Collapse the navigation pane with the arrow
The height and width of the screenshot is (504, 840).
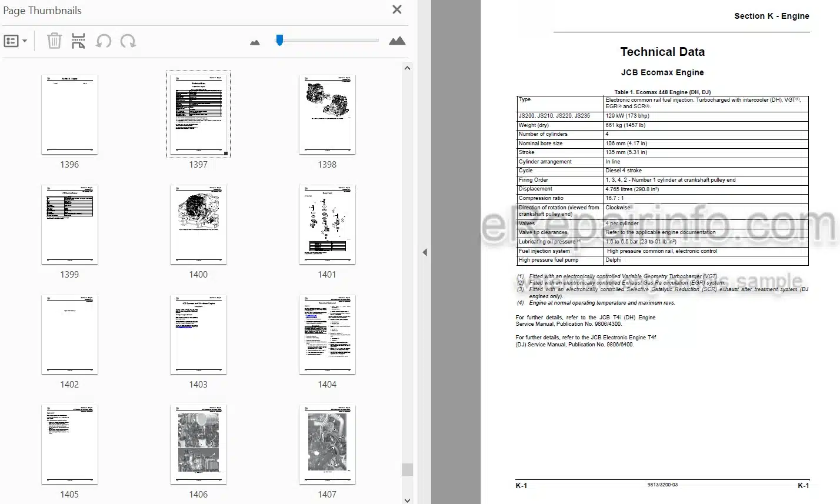(424, 252)
